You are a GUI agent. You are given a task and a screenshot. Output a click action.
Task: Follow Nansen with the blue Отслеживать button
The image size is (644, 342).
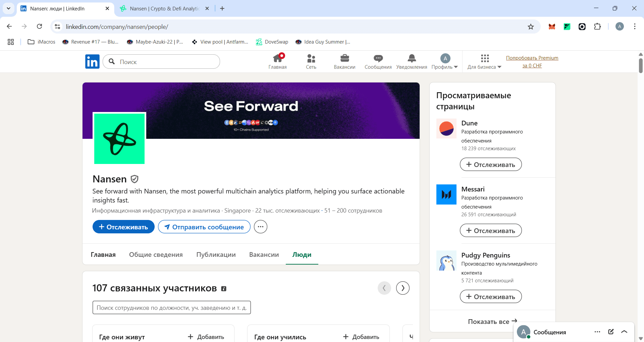[123, 227]
